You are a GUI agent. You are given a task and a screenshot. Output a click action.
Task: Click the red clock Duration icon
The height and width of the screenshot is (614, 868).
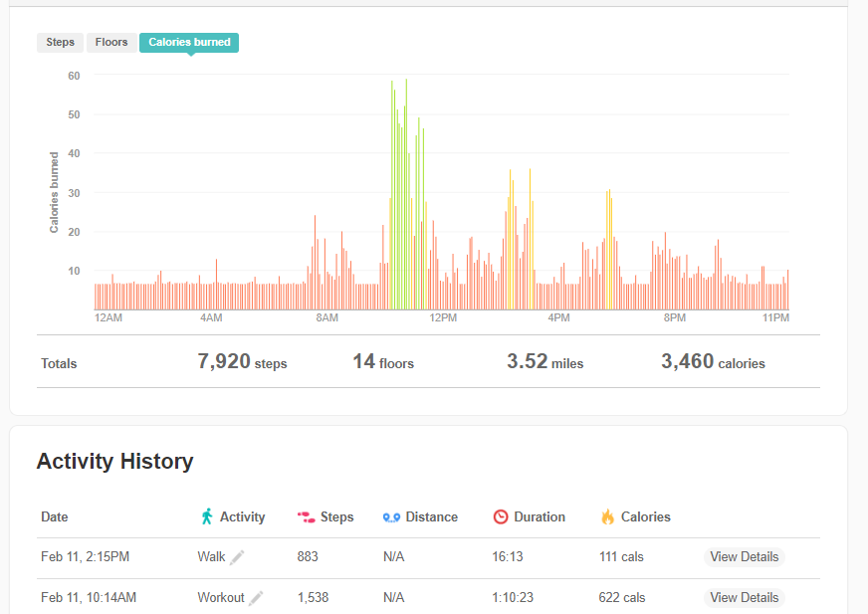[x=501, y=516]
